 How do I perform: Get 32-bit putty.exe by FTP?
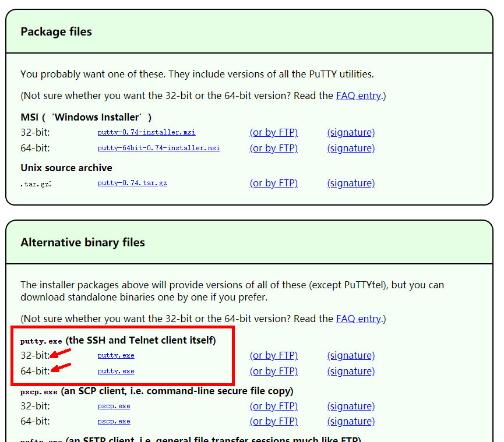click(x=274, y=355)
